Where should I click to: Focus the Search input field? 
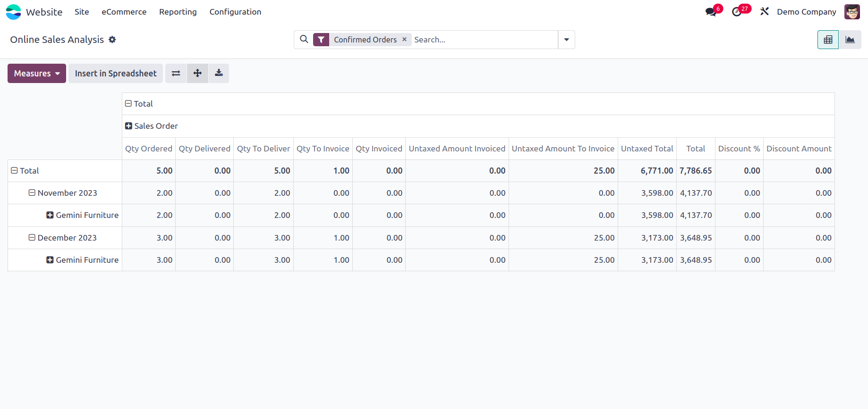click(x=484, y=40)
